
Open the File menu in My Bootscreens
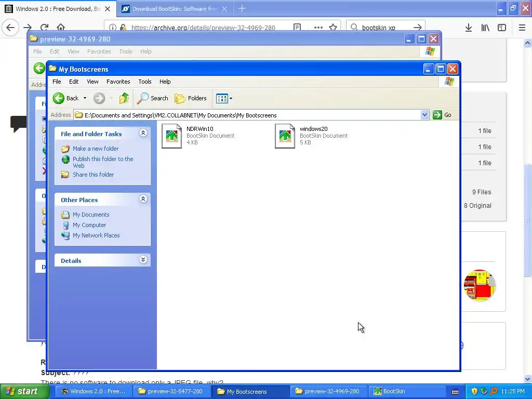pos(57,82)
